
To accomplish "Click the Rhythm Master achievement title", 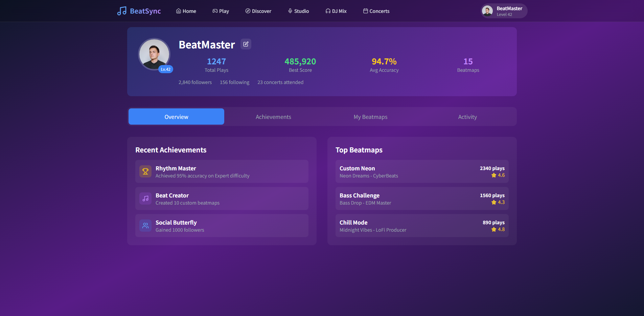I will [x=176, y=168].
